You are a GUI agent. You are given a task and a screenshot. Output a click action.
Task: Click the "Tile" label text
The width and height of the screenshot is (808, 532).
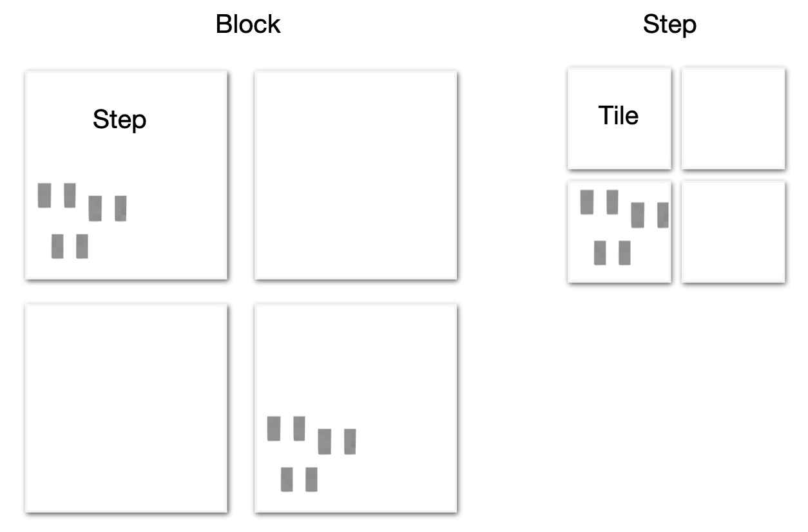click(x=619, y=115)
